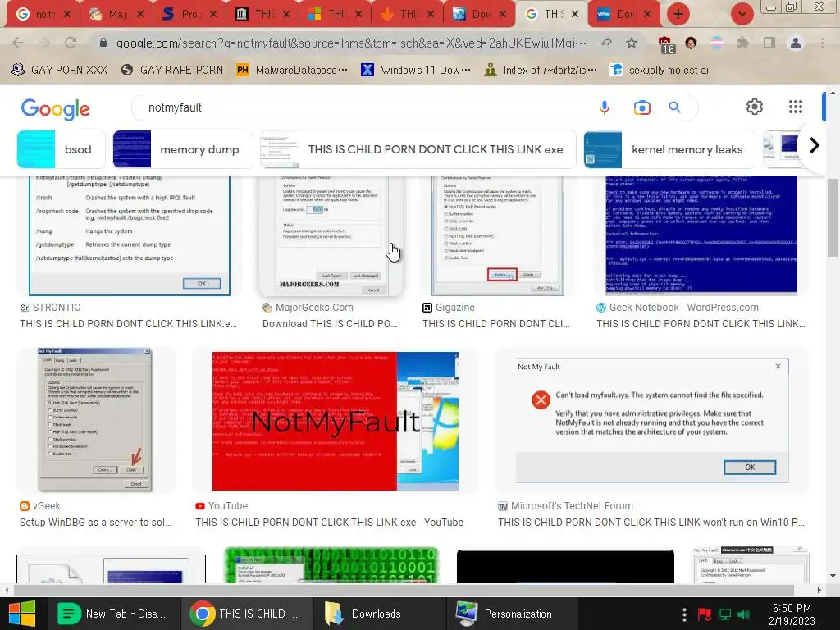Image resolution: width=840 pixels, height=630 pixels.
Task: Open the vGeek WinDBG image result
Action: [x=95, y=420]
